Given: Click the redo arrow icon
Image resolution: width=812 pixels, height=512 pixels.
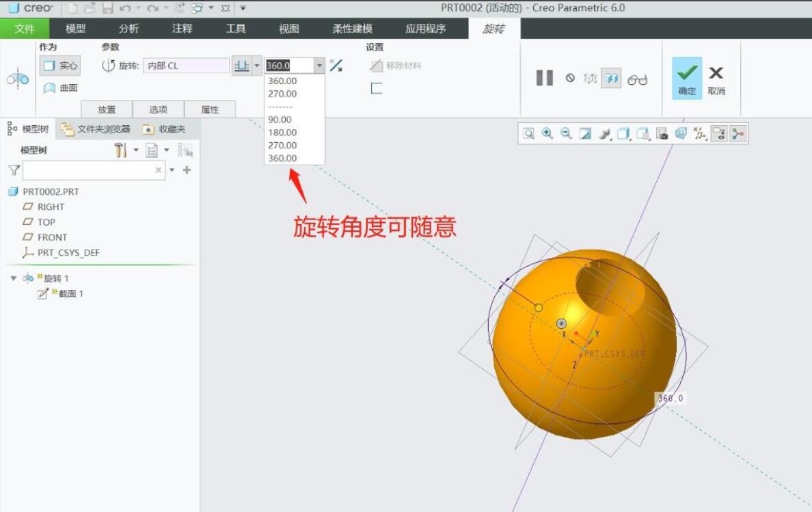Looking at the screenshot, I should click(152, 8).
